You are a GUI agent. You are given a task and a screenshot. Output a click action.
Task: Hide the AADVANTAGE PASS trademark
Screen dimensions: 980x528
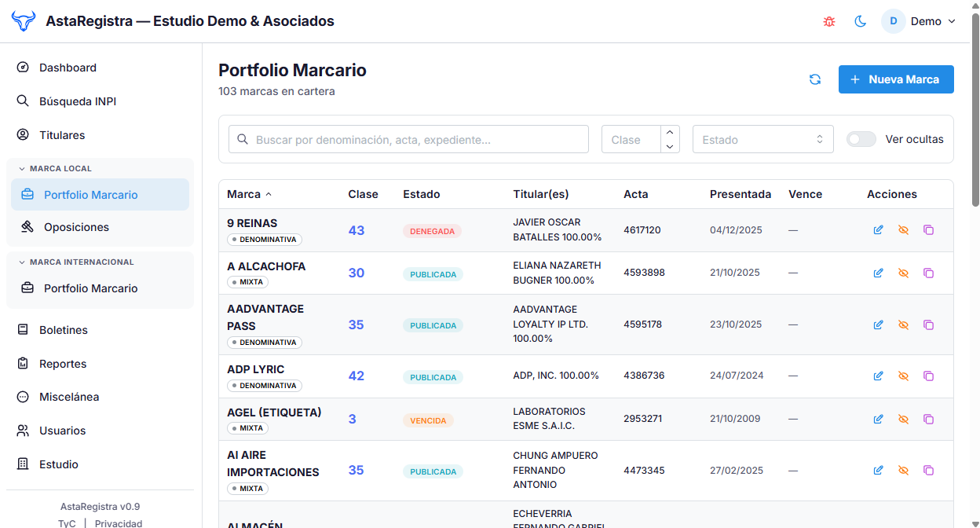click(903, 324)
